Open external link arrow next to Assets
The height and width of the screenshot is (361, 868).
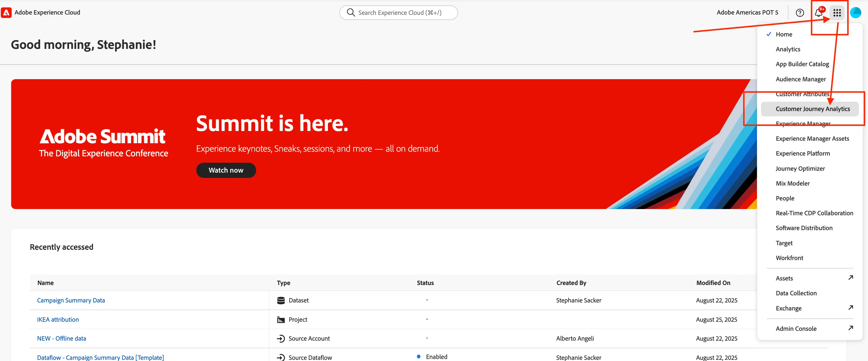[x=851, y=278]
